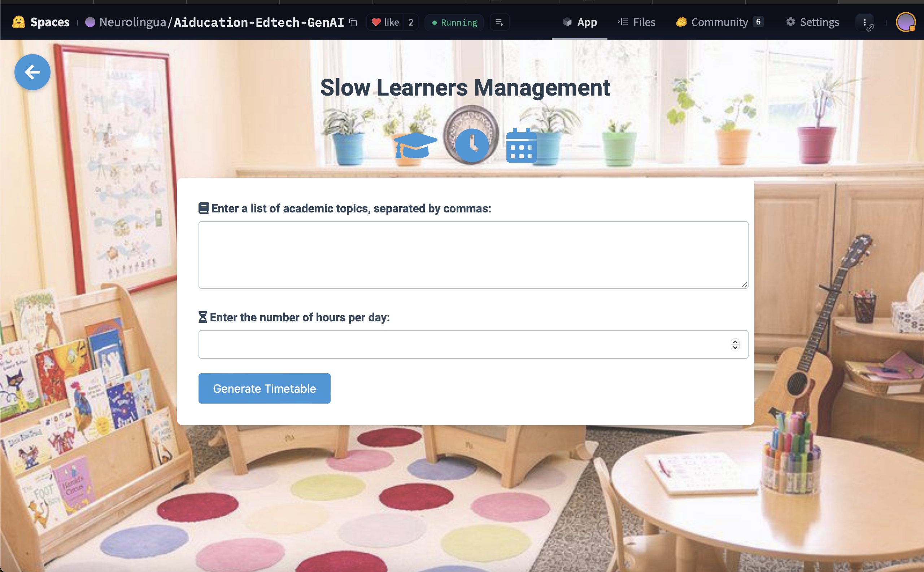Open the Community tab

719,22
